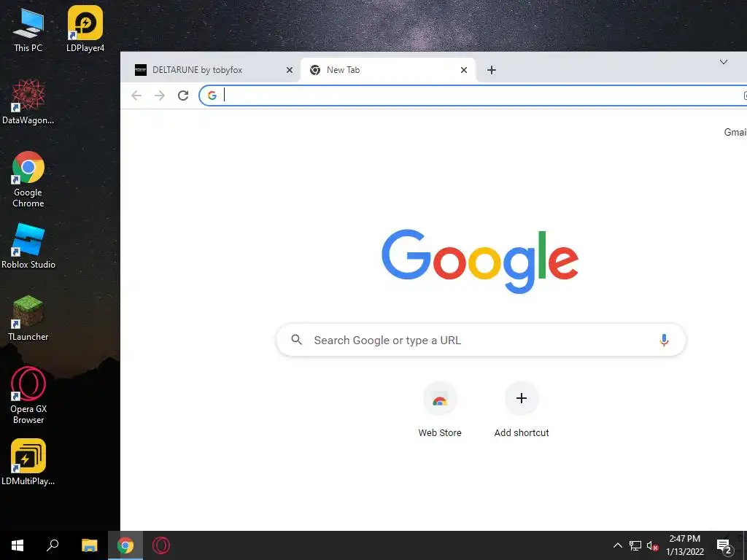
Task: Open clock showing 2:47 PM
Action: point(684,545)
